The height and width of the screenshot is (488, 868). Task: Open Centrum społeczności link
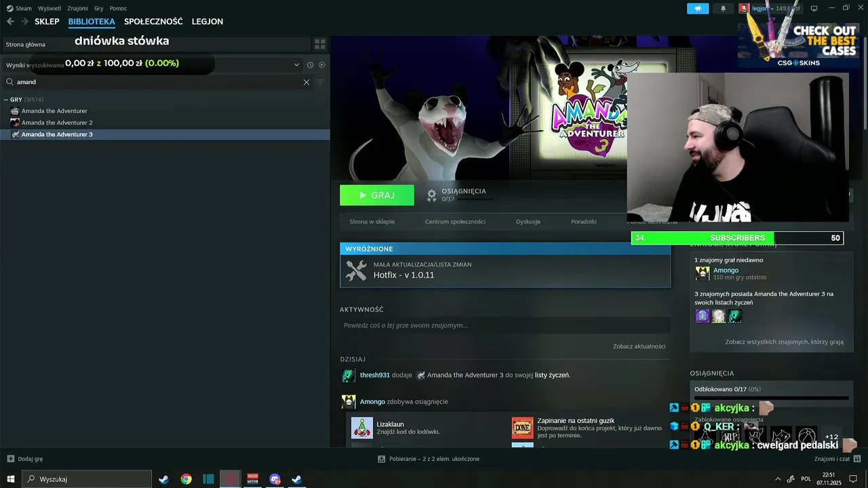pos(455,222)
